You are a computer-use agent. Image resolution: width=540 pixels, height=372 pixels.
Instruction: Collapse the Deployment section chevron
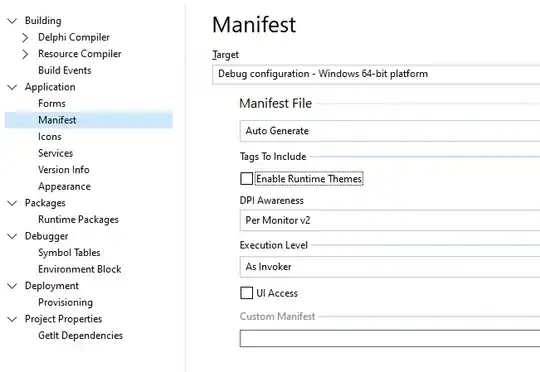12,286
